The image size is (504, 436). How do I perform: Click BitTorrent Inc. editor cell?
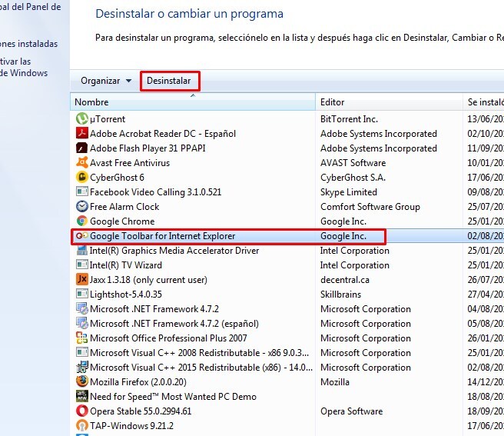tap(349, 119)
